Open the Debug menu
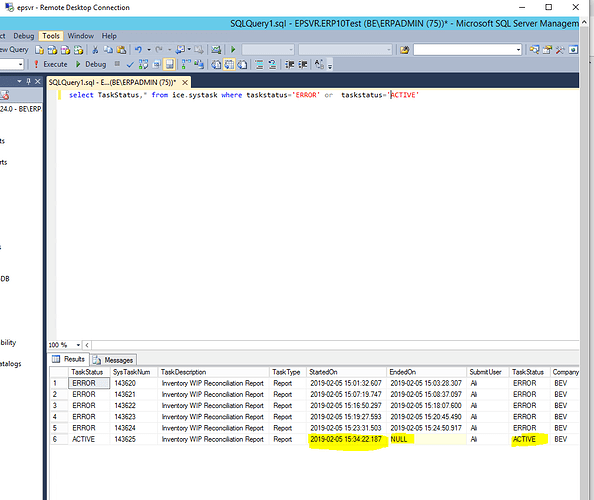Viewport: 594px width, 500px height. (23, 36)
